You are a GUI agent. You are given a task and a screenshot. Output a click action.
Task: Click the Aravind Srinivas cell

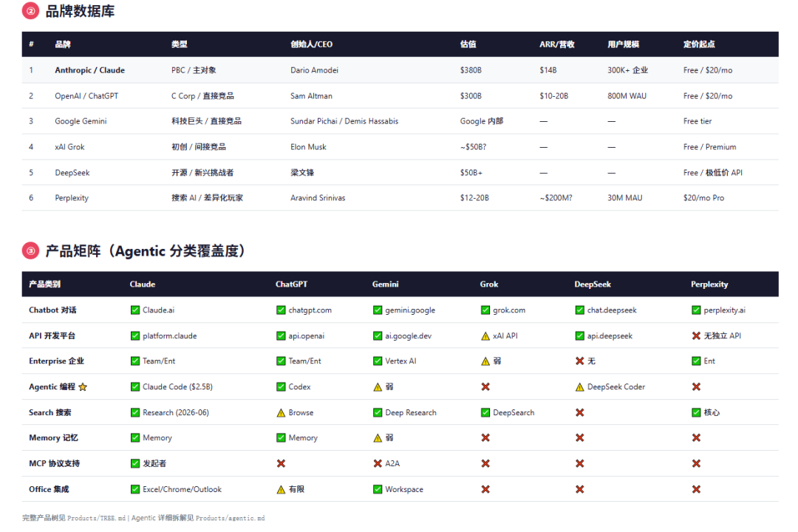click(318, 197)
